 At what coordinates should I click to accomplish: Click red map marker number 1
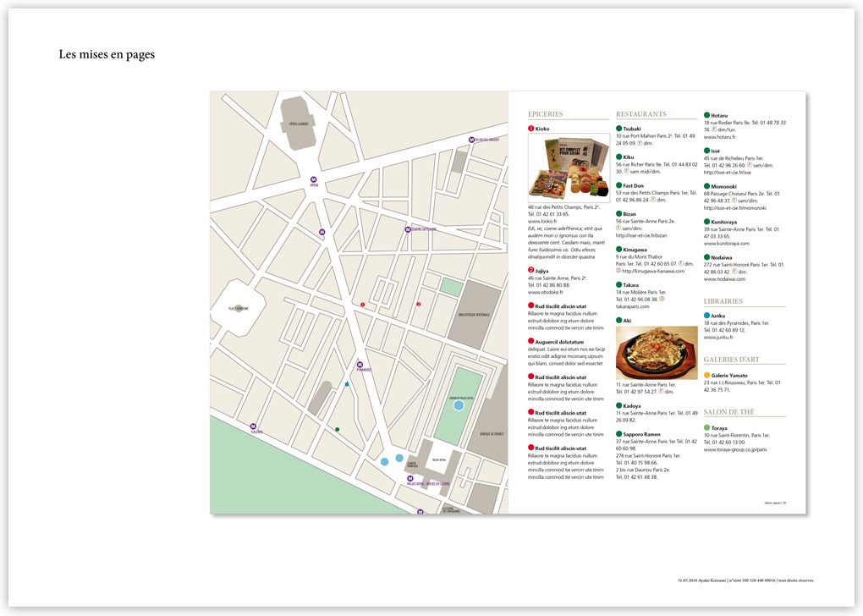pos(362,305)
